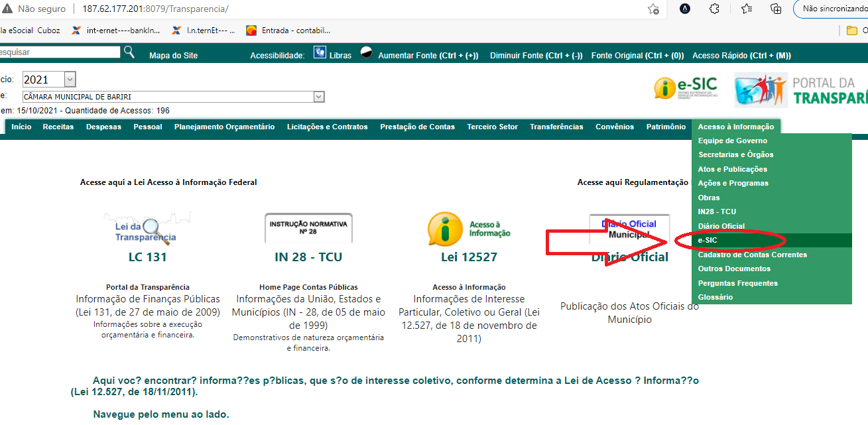Select e-SIC from the dropdown menu
Viewport: 868px width, 425px height.
coord(708,241)
